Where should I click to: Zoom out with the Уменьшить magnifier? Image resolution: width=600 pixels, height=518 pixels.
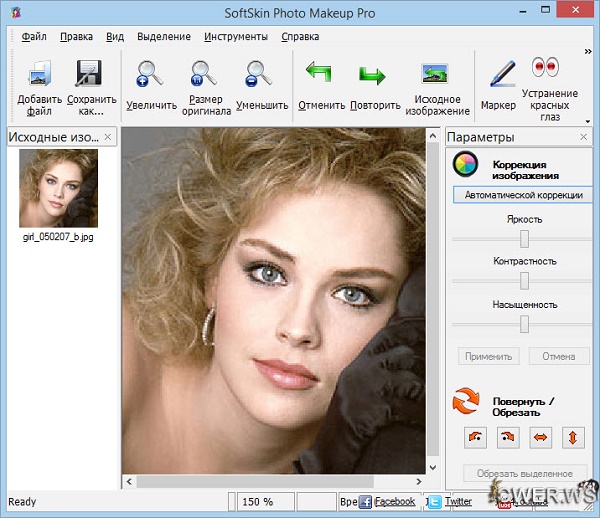click(x=258, y=73)
